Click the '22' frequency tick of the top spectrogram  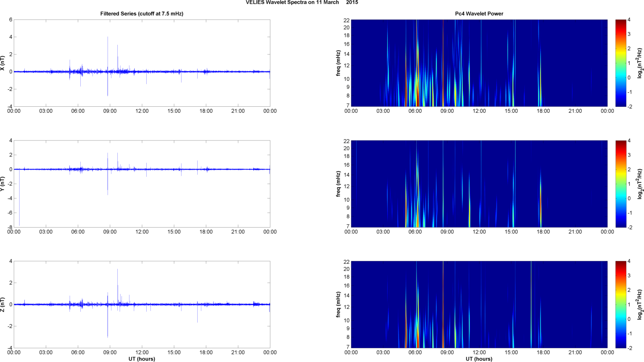[346, 20]
